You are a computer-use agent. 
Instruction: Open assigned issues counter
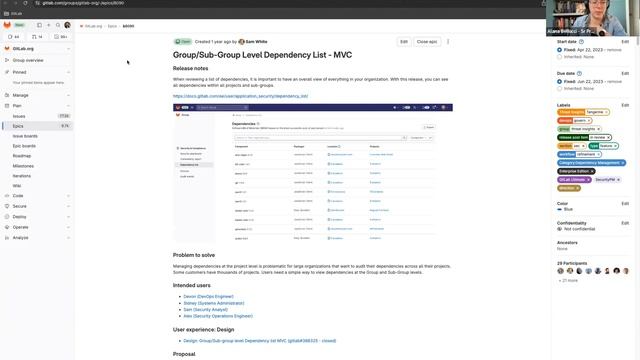tap(13, 37)
